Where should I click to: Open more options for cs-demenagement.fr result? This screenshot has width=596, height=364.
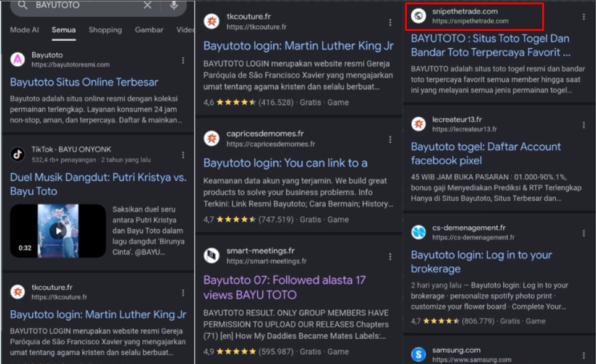[x=584, y=233]
